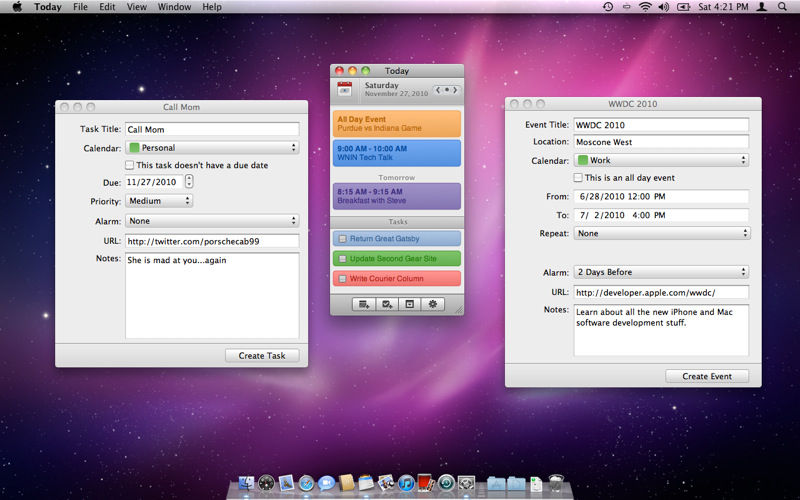
Task: Click the To date field
Action: click(x=661, y=215)
